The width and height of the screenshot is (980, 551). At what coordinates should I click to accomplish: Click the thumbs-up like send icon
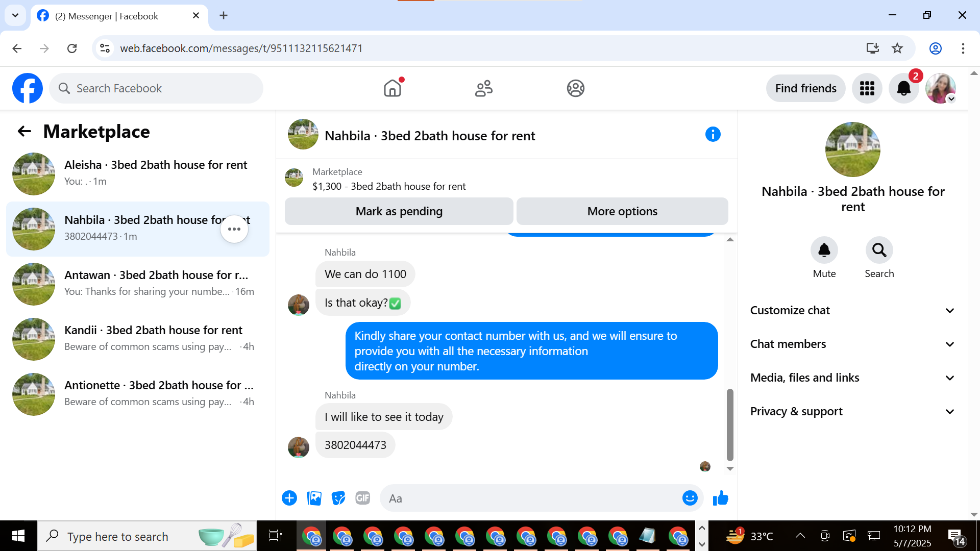[x=720, y=498]
